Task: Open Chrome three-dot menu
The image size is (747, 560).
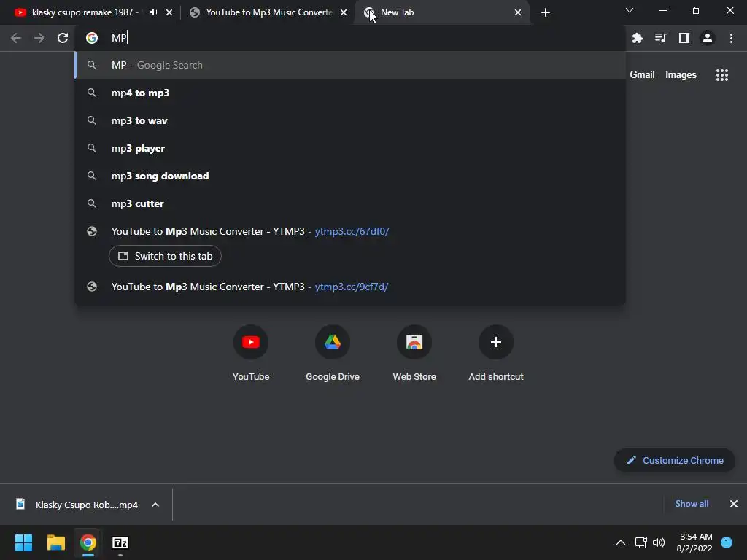Action: (x=731, y=38)
